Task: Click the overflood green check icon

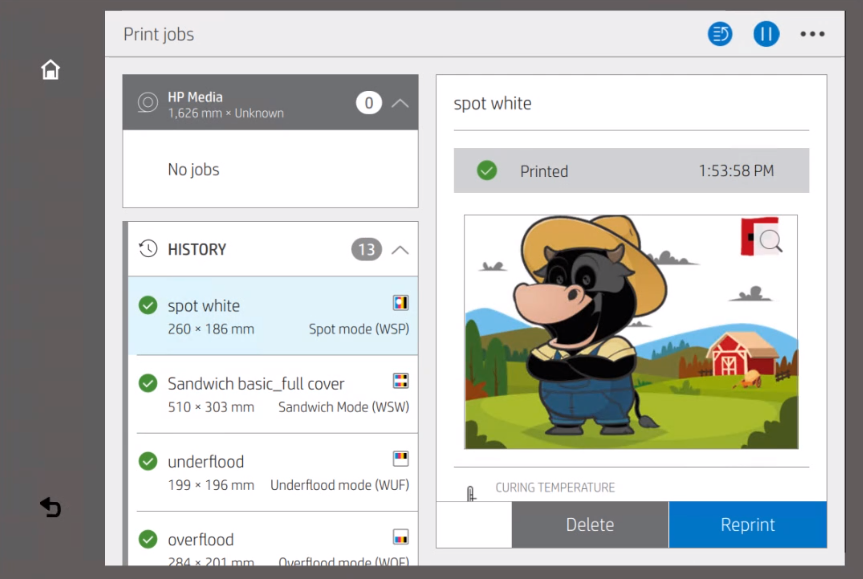Action: (x=148, y=539)
